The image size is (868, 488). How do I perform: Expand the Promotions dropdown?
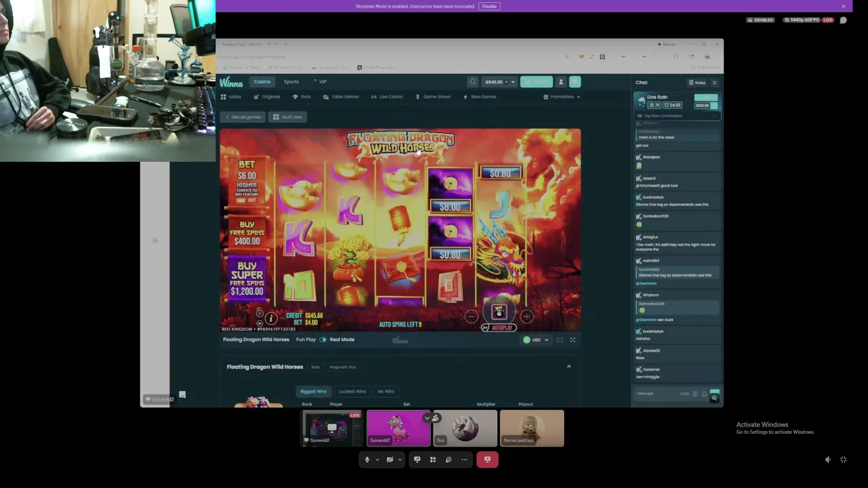tap(562, 97)
